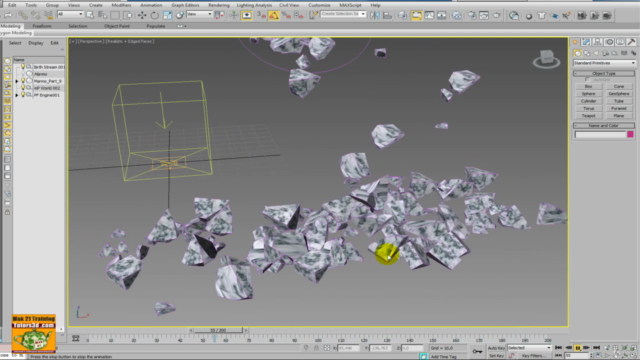Expand the Marmo_Part_9 tree item

[17, 81]
